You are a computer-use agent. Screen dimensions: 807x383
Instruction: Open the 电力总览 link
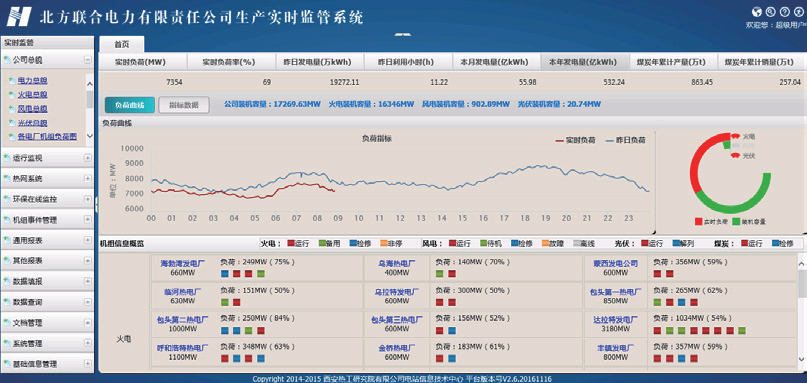(32, 80)
